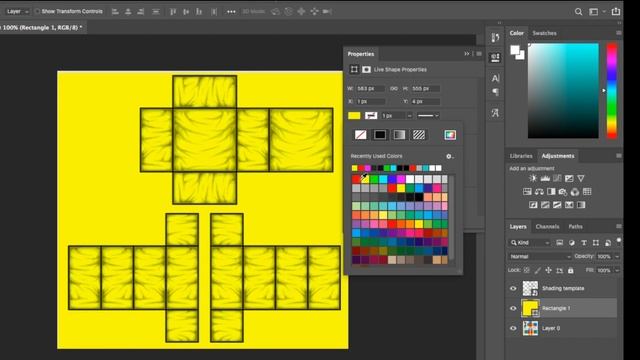Open the Layer auto-select dropdown
The height and width of the screenshot is (360, 640).
coord(17,11)
